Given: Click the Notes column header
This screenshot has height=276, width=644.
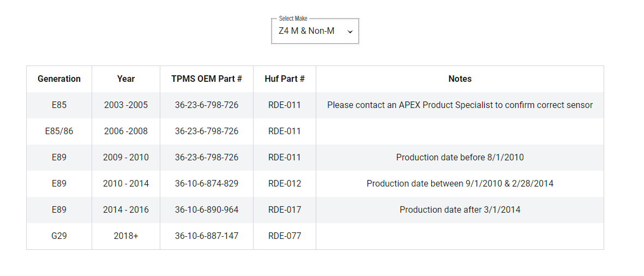Looking at the screenshot, I should pos(460,79).
